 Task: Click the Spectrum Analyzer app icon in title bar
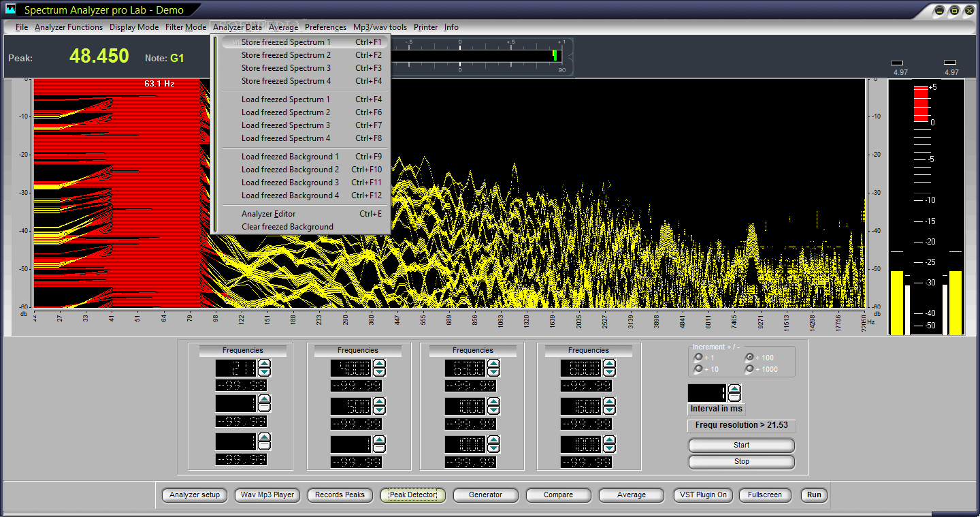[10, 10]
